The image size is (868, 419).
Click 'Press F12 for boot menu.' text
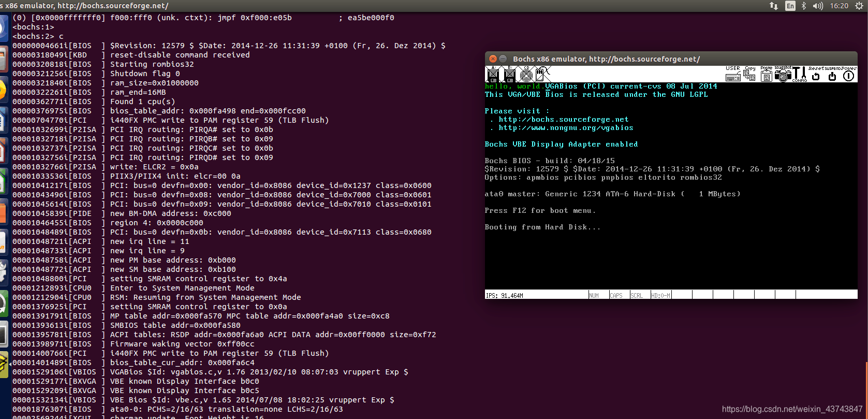[x=540, y=210]
